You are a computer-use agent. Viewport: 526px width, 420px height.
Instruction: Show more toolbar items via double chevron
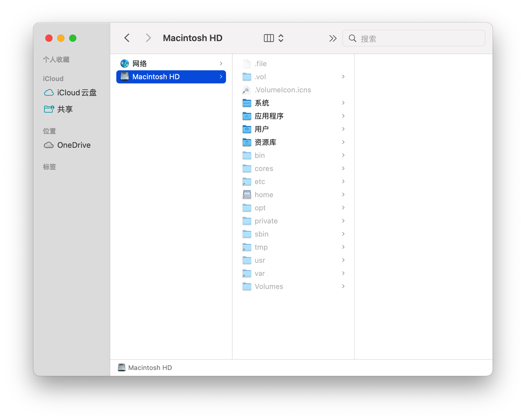pos(333,38)
